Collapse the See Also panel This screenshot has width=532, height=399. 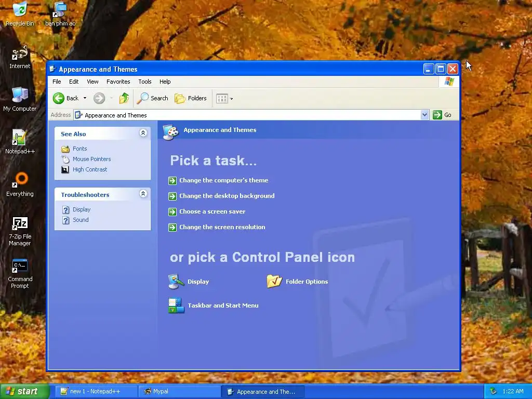pyautogui.click(x=143, y=133)
